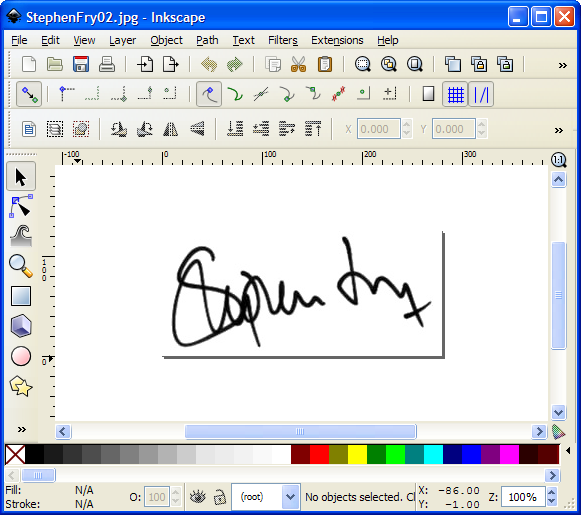Open color management triangle icon
581x515 pixels.
pos(558,432)
